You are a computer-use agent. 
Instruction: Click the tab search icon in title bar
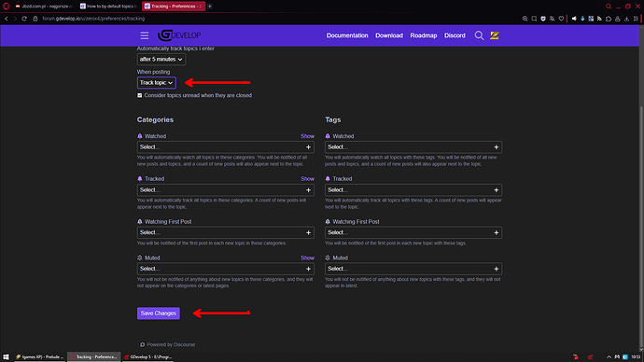[x=609, y=7]
